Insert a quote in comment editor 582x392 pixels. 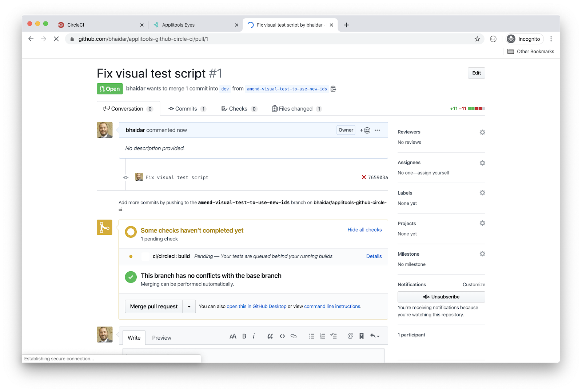270,336
